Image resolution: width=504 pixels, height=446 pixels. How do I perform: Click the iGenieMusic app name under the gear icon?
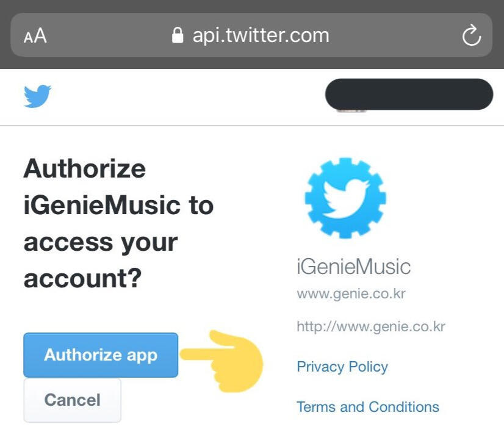[x=353, y=267]
